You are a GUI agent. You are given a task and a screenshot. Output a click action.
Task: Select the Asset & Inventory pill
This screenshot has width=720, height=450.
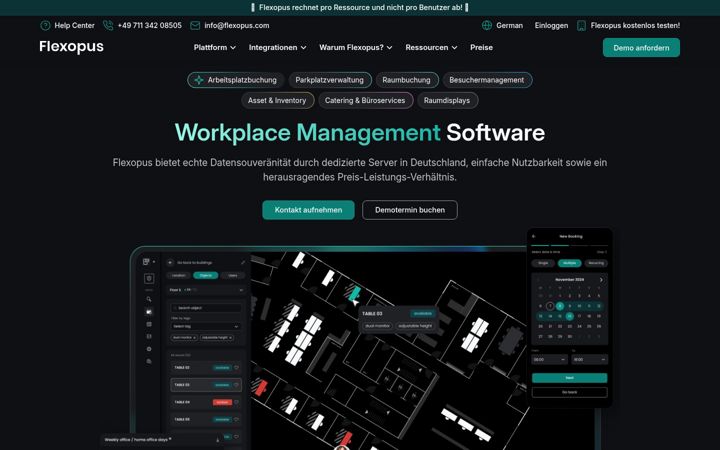click(277, 101)
